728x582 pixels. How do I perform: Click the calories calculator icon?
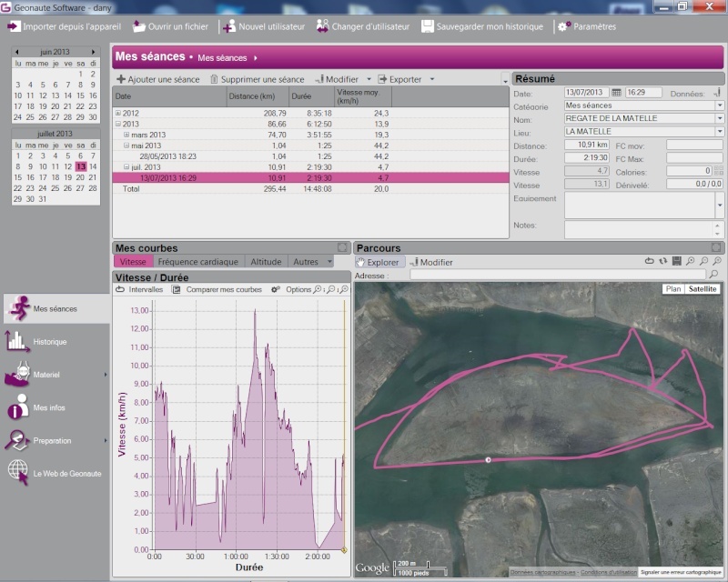pyautogui.click(x=718, y=171)
